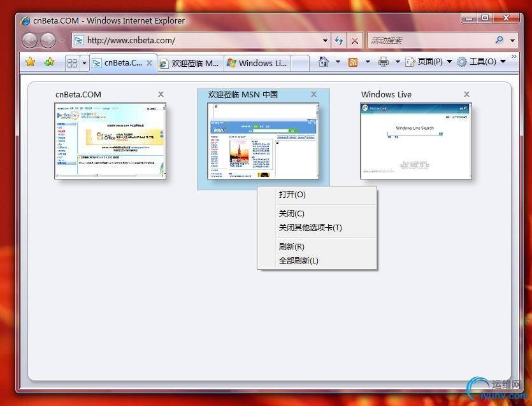Toggle Quick Tabs grid view button
The image size is (532, 406).
[72, 63]
